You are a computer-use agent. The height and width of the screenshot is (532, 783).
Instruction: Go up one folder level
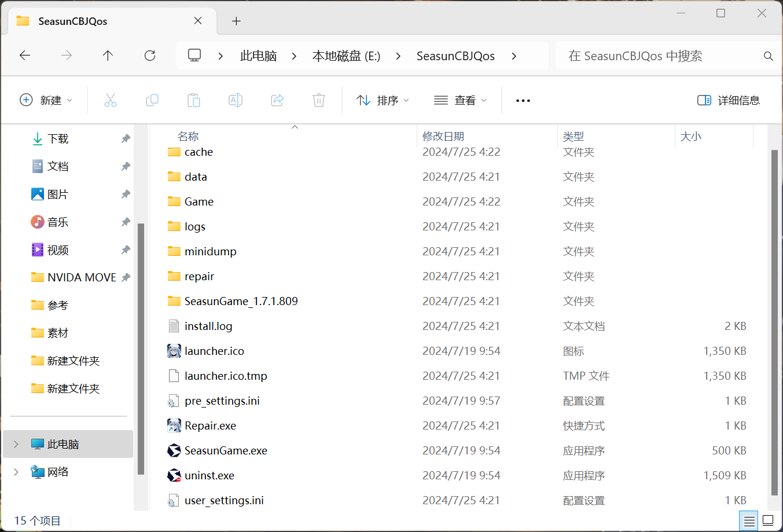[x=108, y=56]
